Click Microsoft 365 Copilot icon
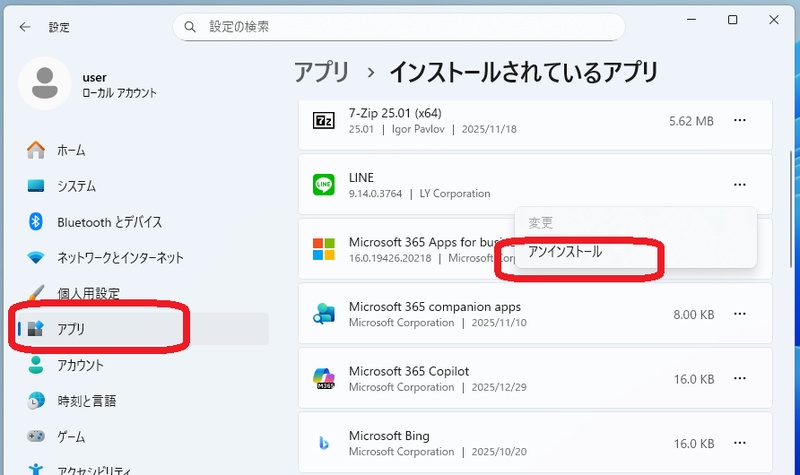The width and height of the screenshot is (800, 475). tap(323, 379)
